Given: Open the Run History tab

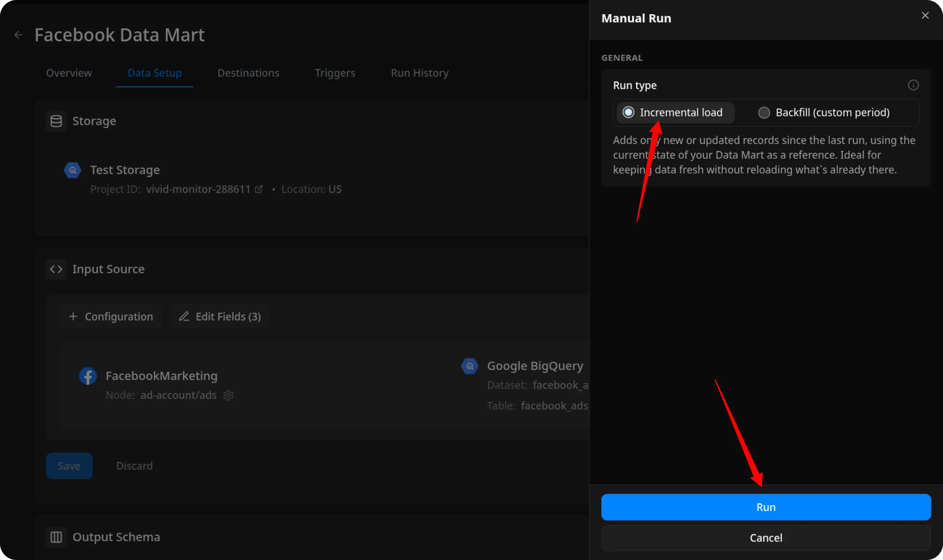Looking at the screenshot, I should (x=419, y=73).
